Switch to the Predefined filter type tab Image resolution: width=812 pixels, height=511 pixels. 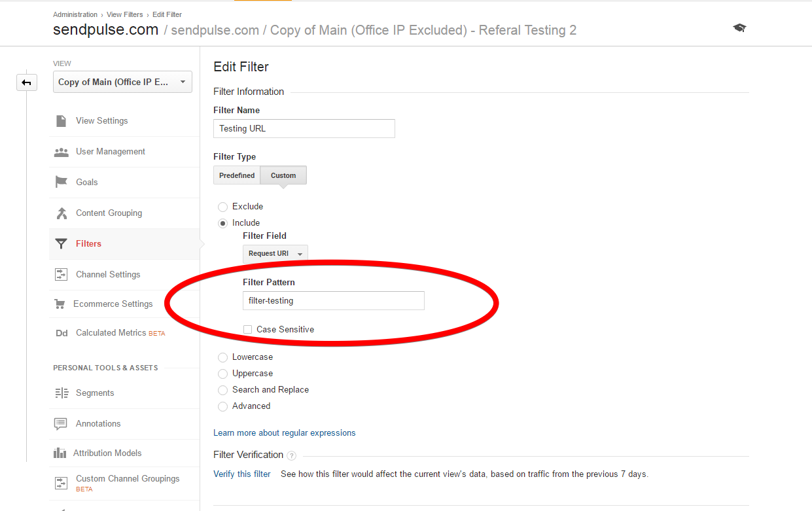tap(237, 175)
